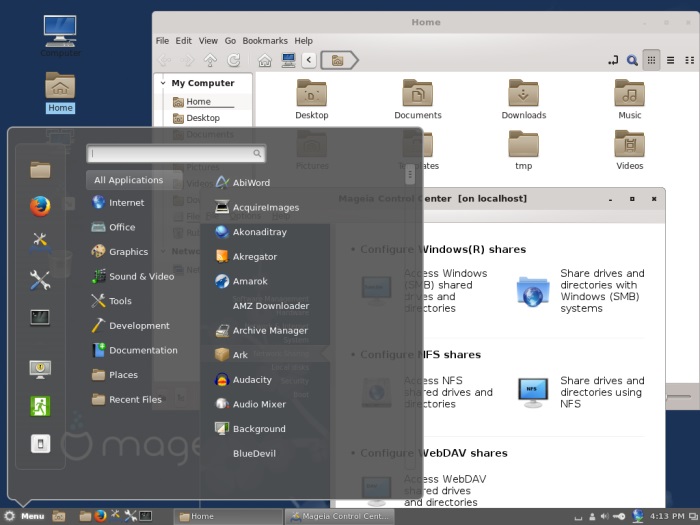Switch to icon view in file manager
Image resolution: width=700 pixels, height=525 pixels.
(651, 60)
